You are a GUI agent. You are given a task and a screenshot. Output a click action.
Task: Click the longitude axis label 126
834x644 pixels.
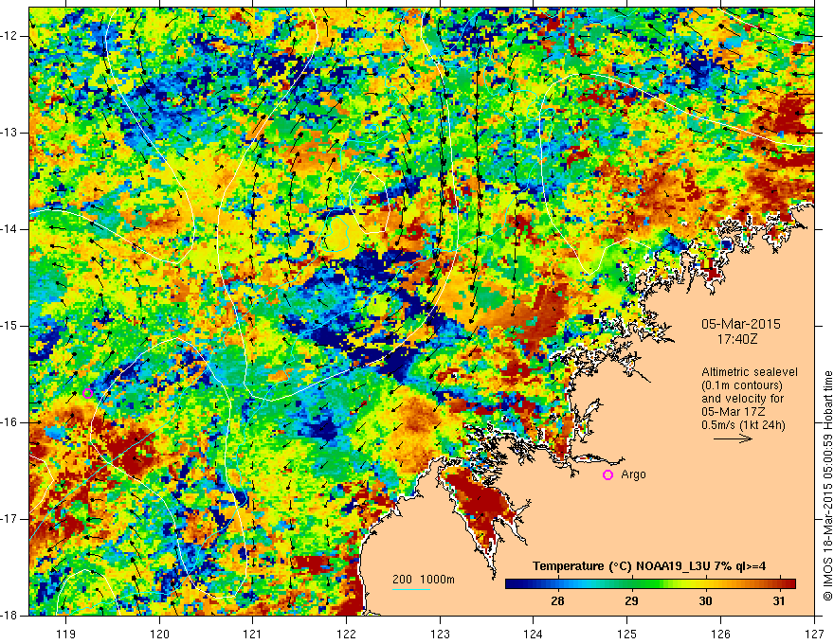[x=720, y=634]
